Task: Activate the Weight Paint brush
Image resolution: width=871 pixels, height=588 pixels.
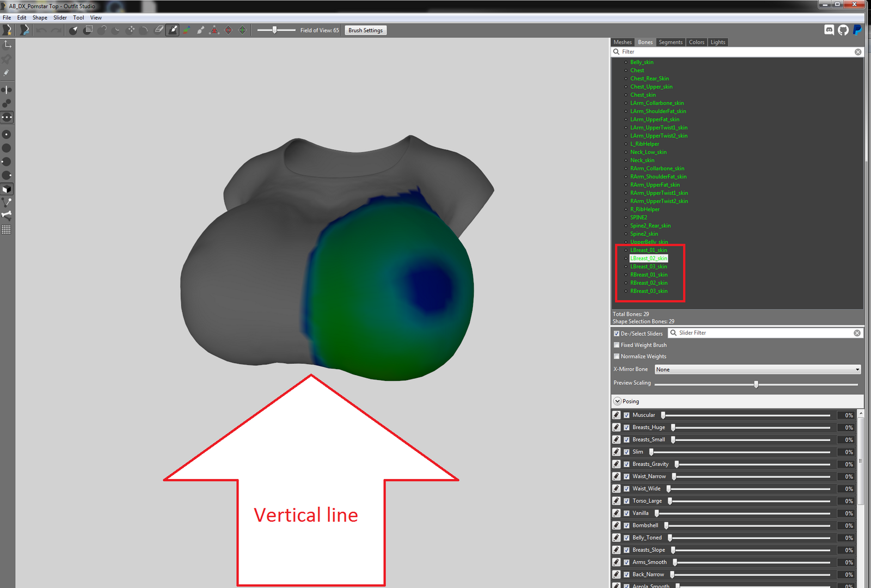Action: (x=173, y=30)
